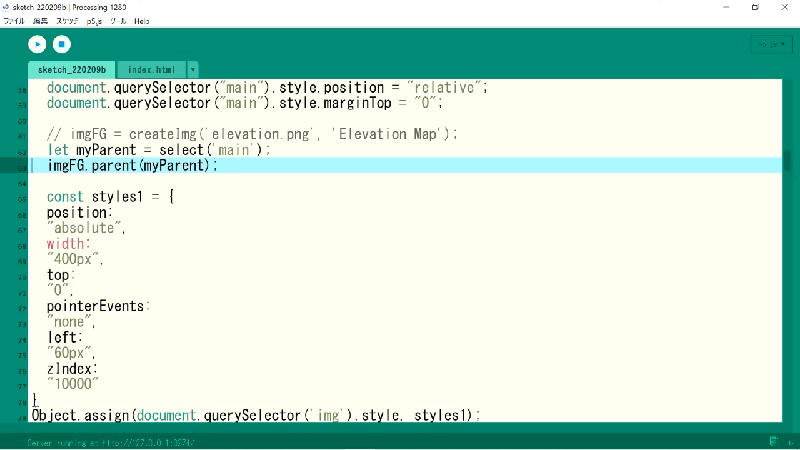Open the mode selector dropdown

770,44
